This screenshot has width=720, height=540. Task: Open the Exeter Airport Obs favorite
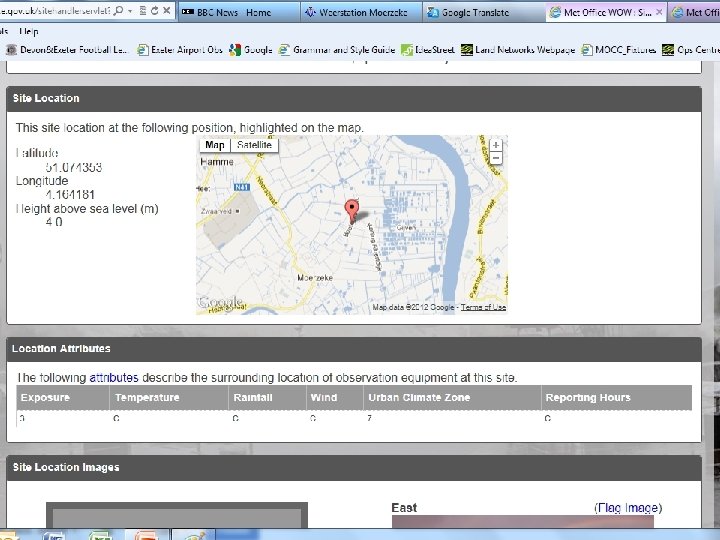coord(180,50)
